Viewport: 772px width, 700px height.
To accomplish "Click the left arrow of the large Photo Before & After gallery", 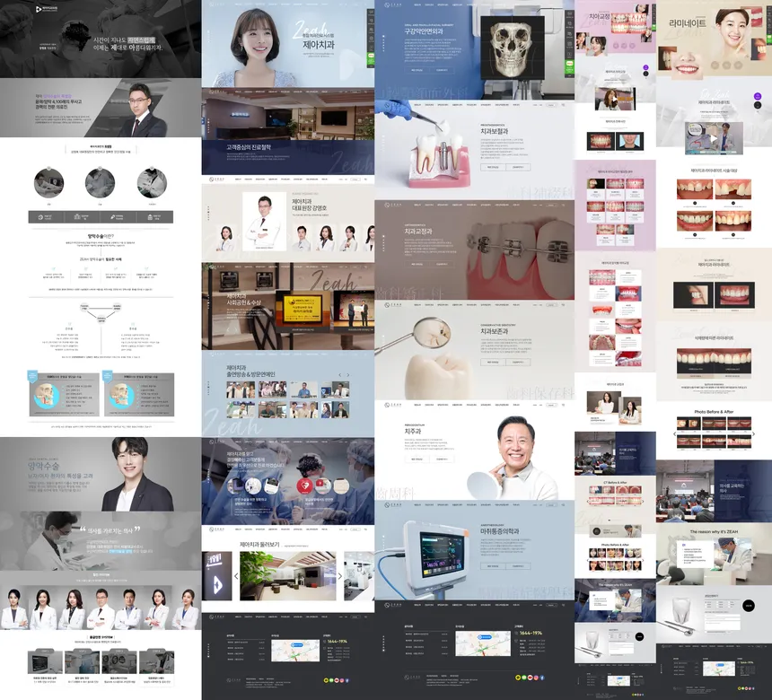I will pyautogui.click(x=674, y=433).
